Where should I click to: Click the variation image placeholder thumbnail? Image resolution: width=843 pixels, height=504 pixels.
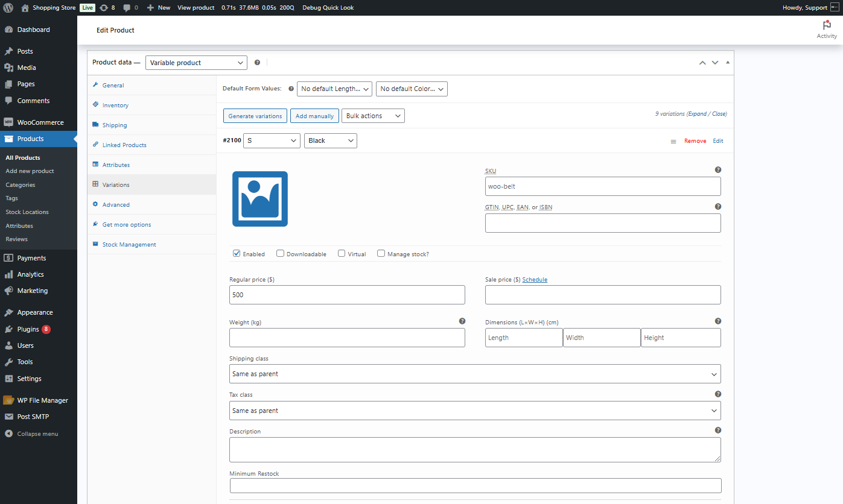click(x=260, y=199)
